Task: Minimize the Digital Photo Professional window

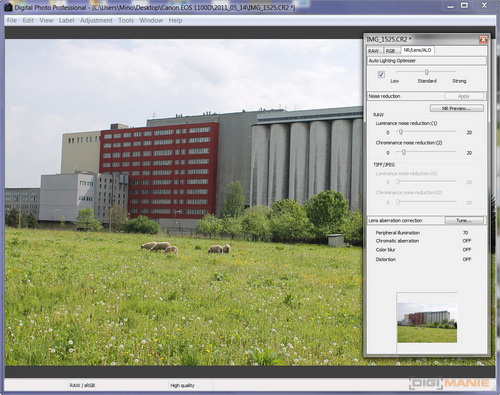Action: 450,6
